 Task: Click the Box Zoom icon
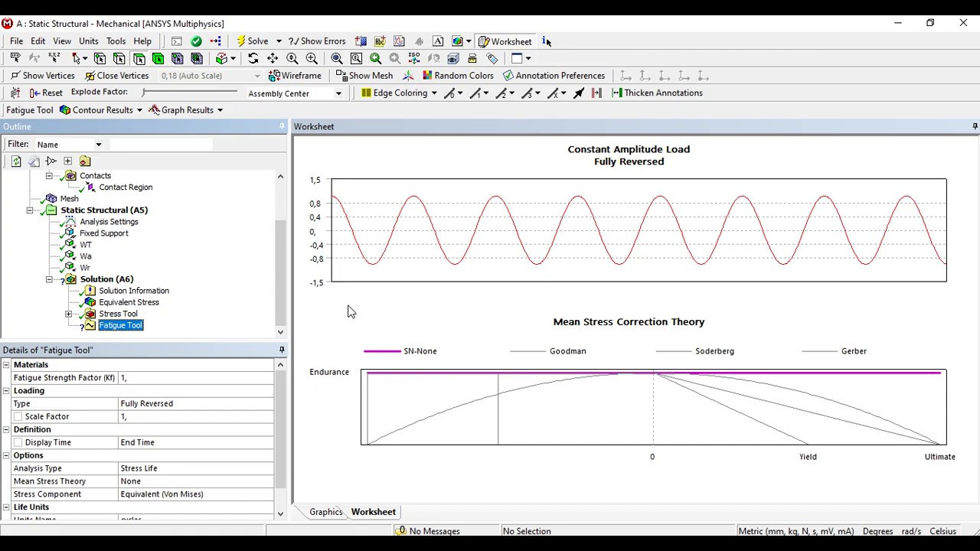tap(312, 58)
